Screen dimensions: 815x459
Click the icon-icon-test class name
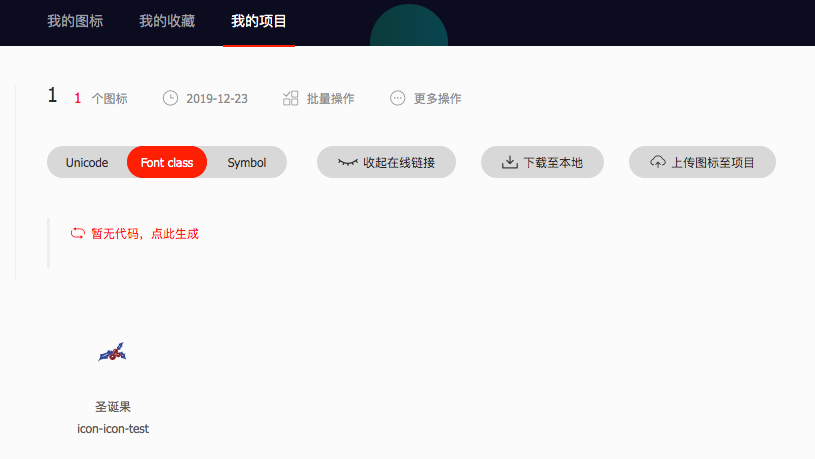pyautogui.click(x=113, y=429)
